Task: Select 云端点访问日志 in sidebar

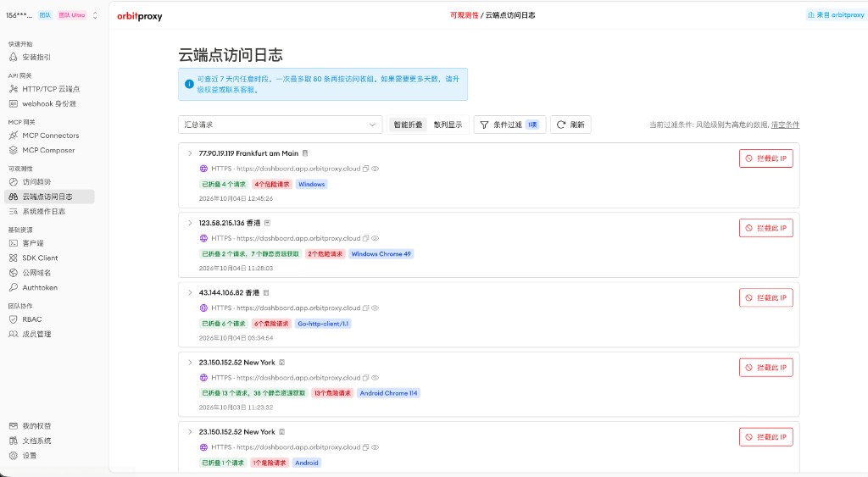Action: click(49, 197)
